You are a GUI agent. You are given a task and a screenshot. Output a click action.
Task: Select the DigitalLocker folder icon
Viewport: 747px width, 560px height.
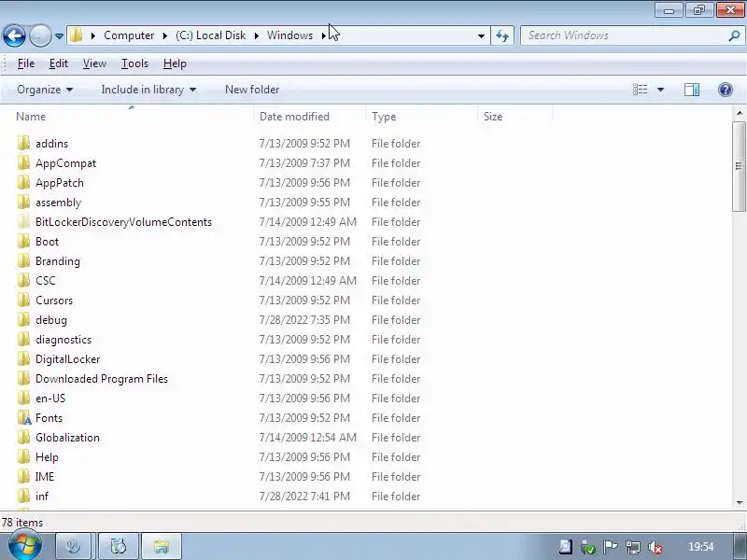tap(23, 358)
